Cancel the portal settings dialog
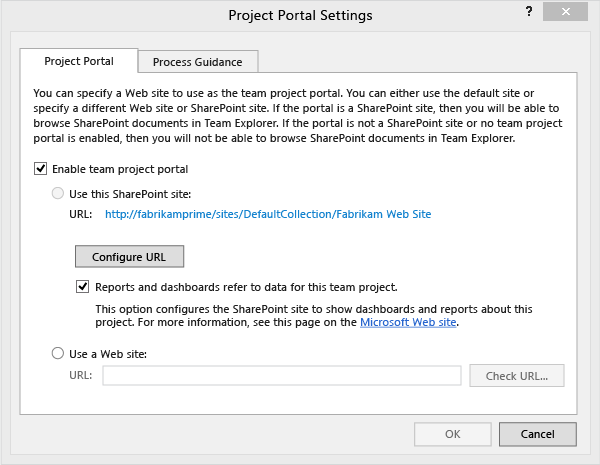The height and width of the screenshot is (465, 600). click(x=537, y=434)
